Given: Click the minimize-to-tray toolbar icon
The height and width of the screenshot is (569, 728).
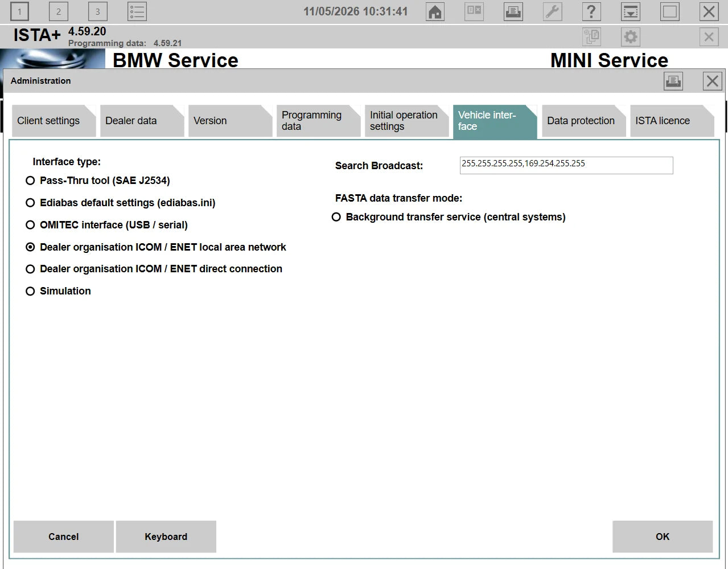Looking at the screenshot, I should click(631, 11).
